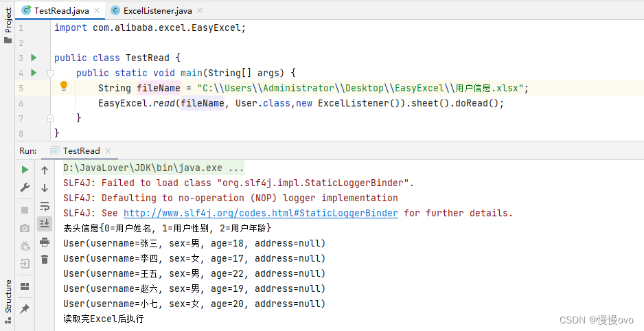Open the Structure tool window
This screenshot has height=331, width=644.
coord(8,296)
